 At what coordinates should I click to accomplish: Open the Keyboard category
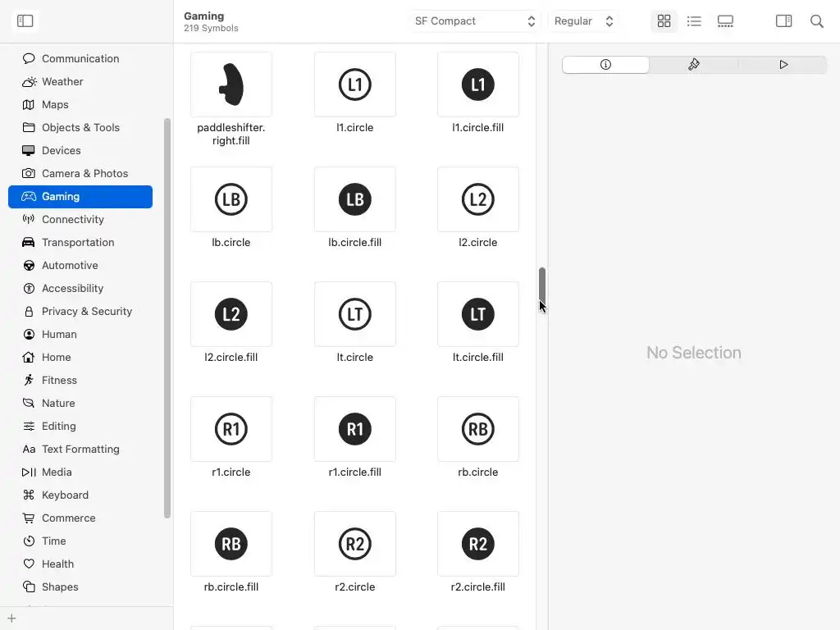click(x=80, y=495)
